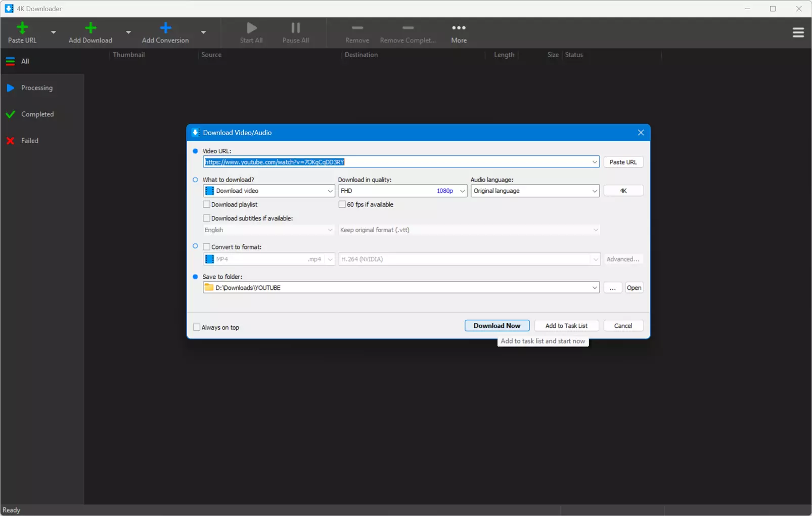Sort by Destination column header
812x516 pixels.
coord(361,55)
